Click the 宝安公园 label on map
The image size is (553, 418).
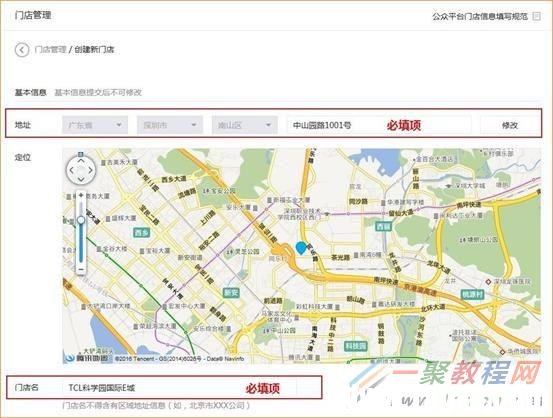coord(219,191)
